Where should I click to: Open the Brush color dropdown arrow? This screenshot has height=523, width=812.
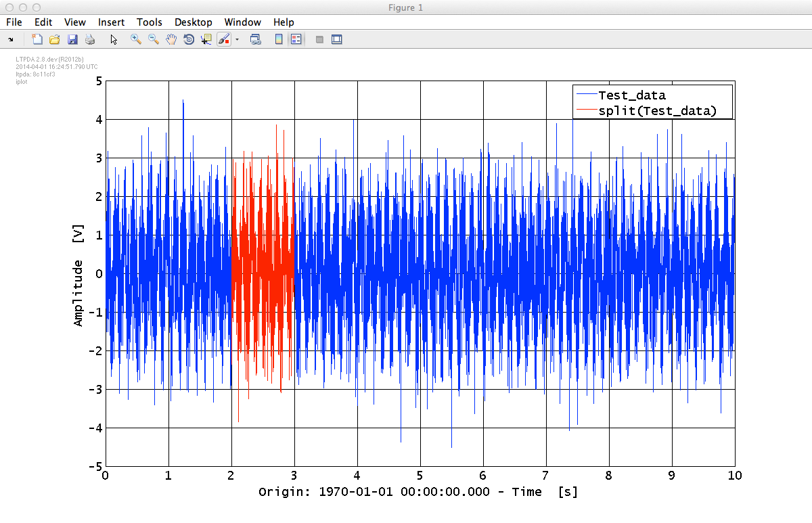click(x=238, y=40)
